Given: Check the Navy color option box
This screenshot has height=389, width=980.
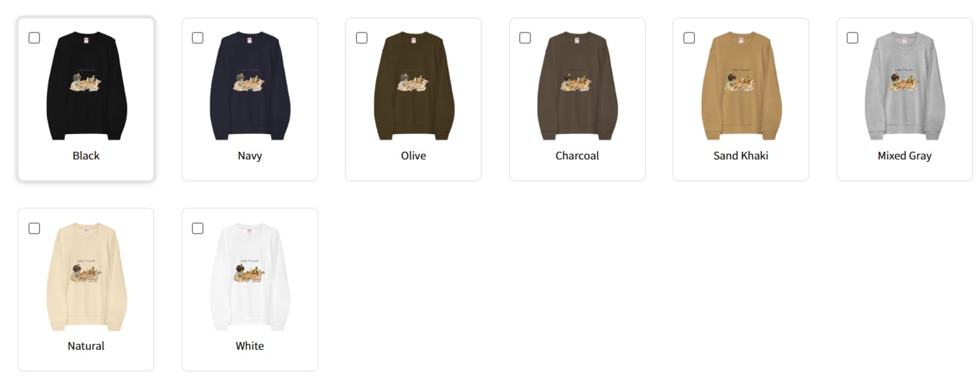Looking at the screenshot, I should click(198, 38).
